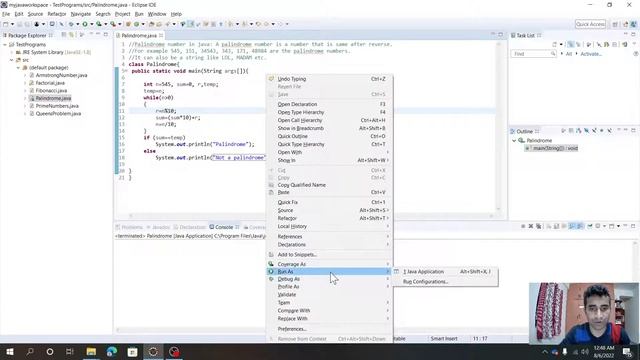Click the Eclipse icon in the taskbar
This screenshot has width=640, height=360.
coord(153,352)
